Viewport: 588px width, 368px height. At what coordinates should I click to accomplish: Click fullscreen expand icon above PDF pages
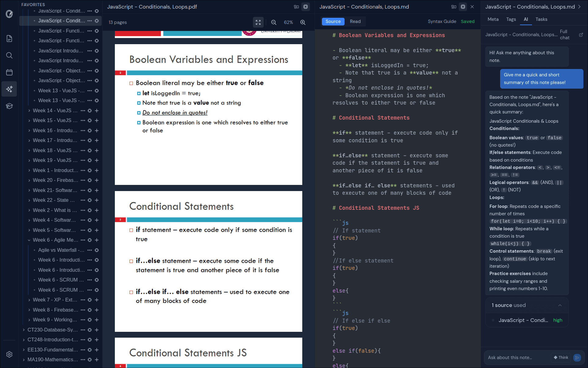click(x=258, y=22)
